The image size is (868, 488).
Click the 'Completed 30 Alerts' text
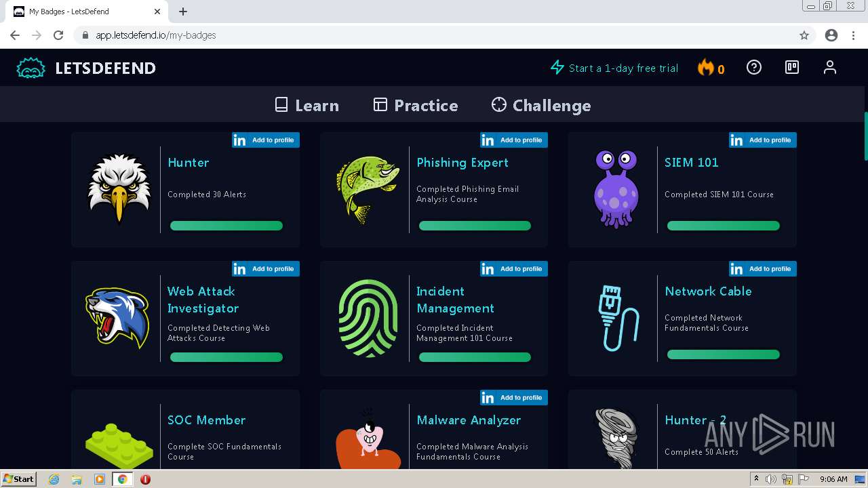[x=207, y=195]
